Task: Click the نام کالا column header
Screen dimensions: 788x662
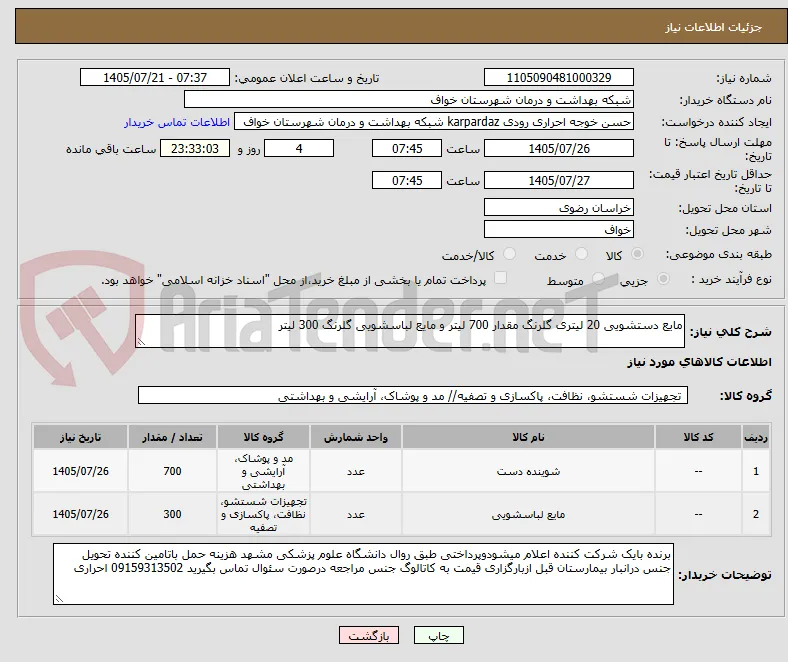Action: (528, 437)
